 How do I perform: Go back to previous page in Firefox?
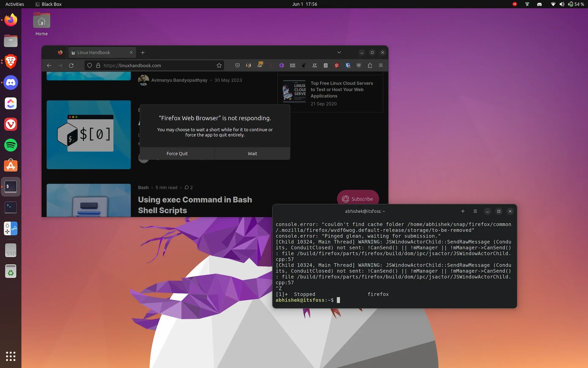[49, 65]
